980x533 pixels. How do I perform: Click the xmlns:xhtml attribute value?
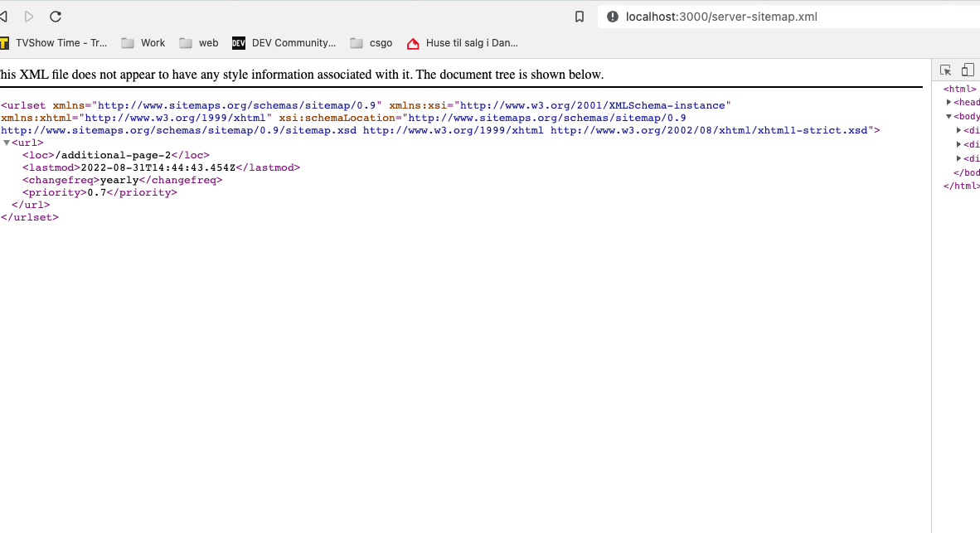(x=175, y=118)
